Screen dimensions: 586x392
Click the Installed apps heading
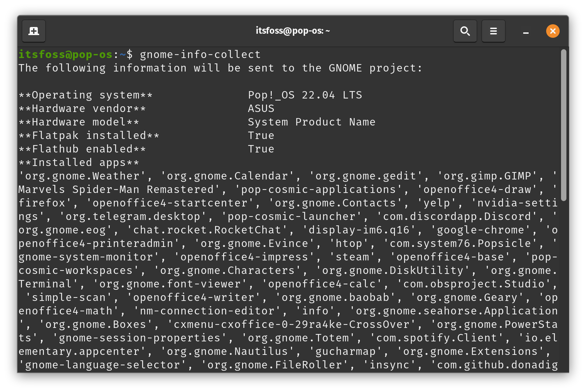(x=78, y=162)
